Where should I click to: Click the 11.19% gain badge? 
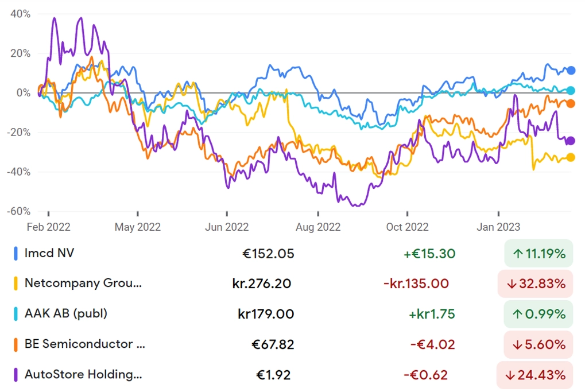pos(538,254)
